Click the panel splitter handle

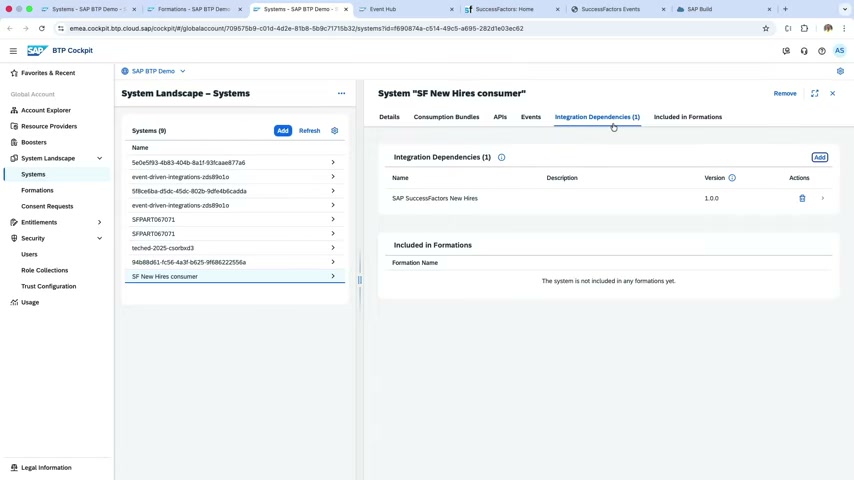click(359, 280)
